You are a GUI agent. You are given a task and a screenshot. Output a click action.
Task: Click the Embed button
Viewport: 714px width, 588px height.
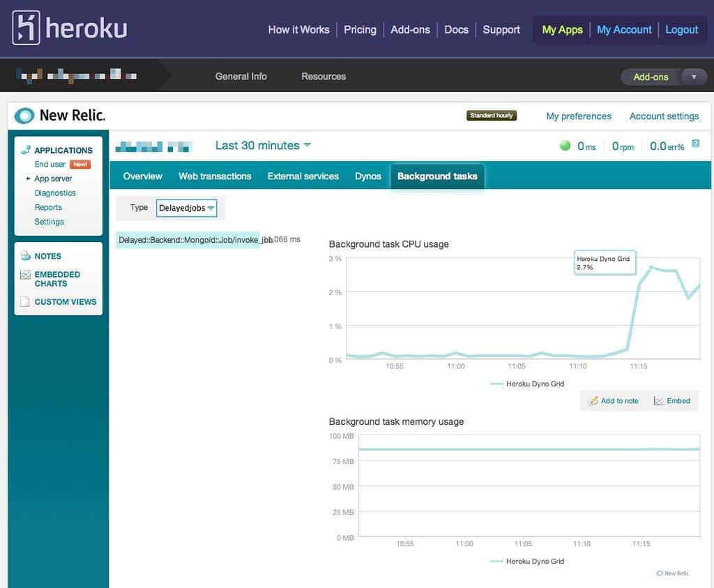coord(672,401)
